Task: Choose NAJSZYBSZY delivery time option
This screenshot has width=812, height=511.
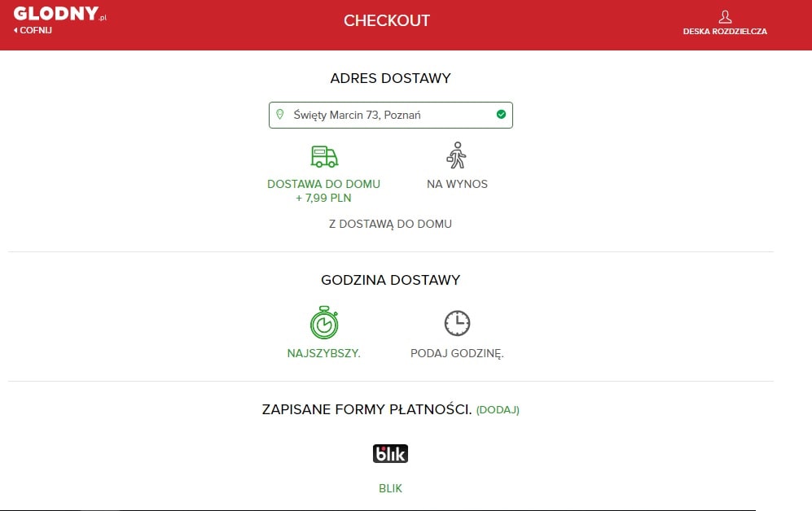Action: click(323, 353)
